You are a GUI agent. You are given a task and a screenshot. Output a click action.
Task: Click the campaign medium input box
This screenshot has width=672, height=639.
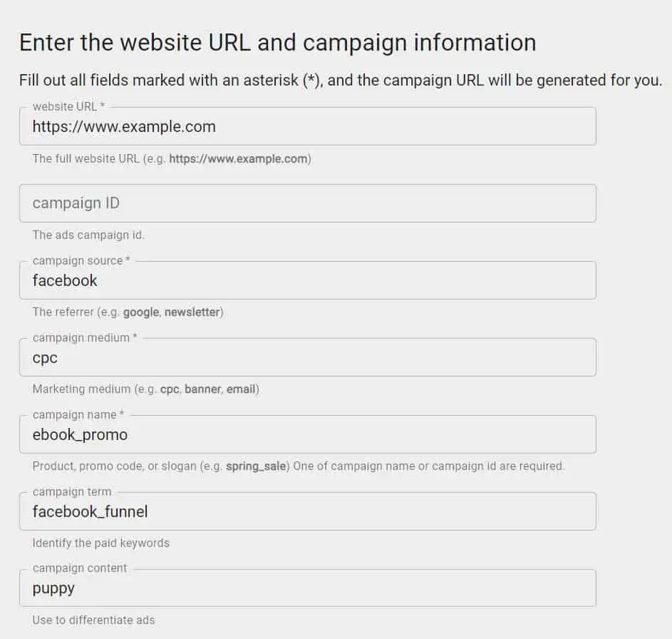pos(306,357)
